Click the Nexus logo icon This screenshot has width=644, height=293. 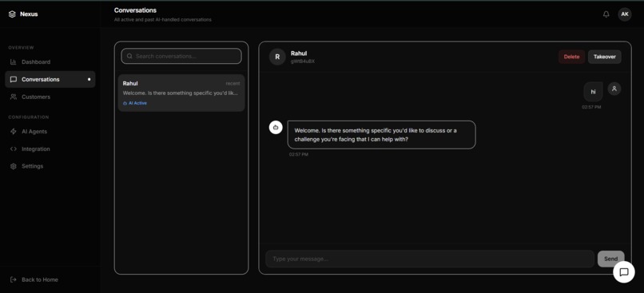12,14
